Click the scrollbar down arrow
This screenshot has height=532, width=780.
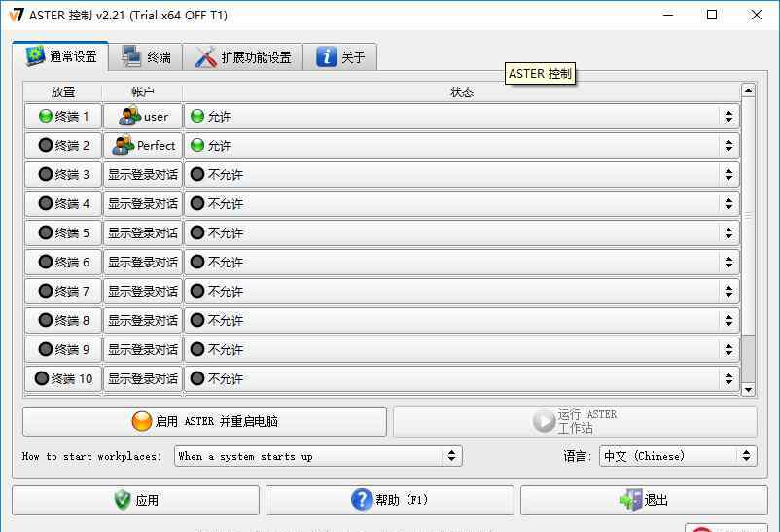pyautogui.click(x=748, y=390)
